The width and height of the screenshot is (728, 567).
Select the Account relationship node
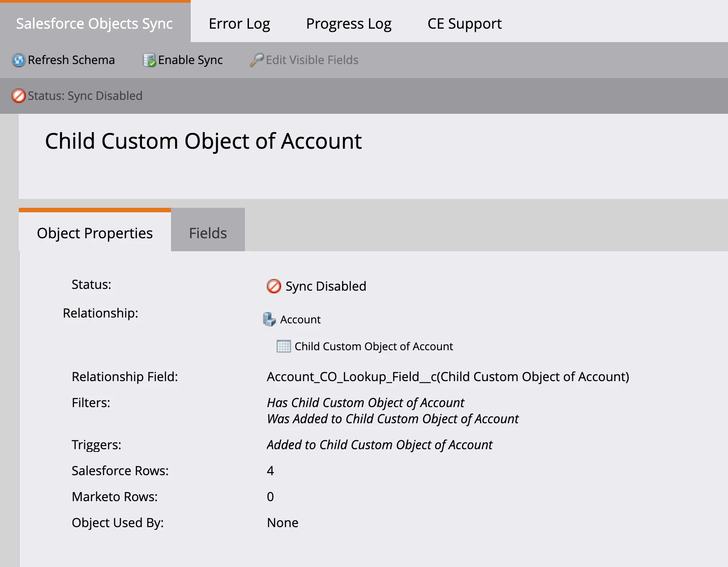tap(300, 319)
